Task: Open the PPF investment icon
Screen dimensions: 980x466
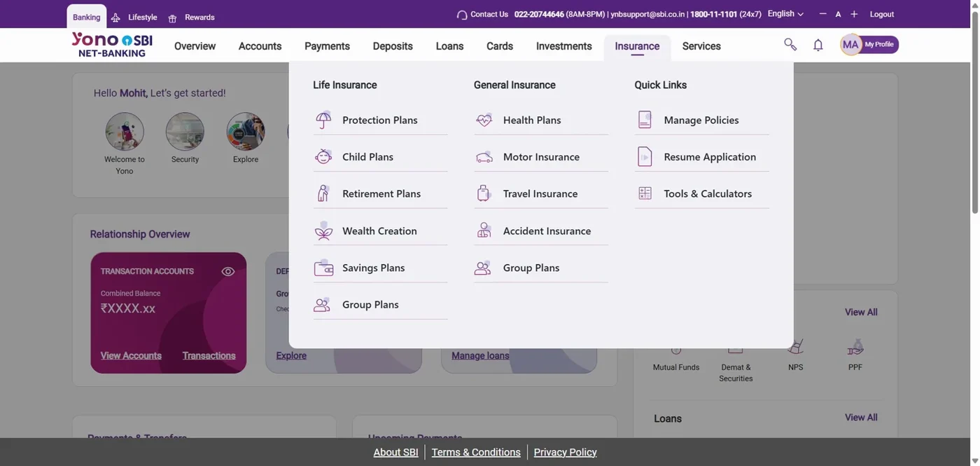Action: pos(855,346)
